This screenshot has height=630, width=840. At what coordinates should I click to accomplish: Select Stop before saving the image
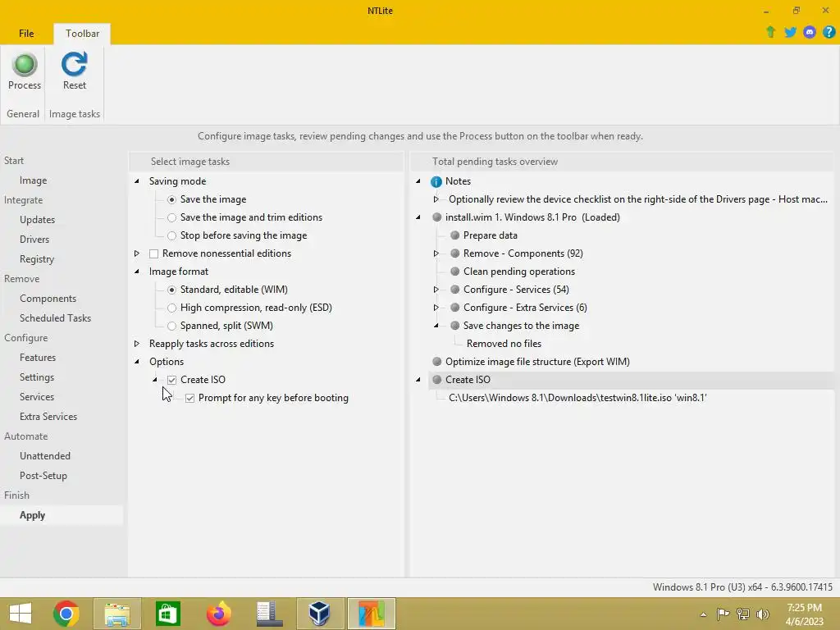point(171,235)
